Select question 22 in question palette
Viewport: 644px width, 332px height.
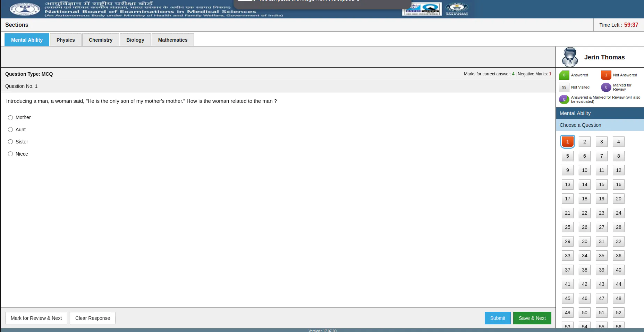click(585, 213)
